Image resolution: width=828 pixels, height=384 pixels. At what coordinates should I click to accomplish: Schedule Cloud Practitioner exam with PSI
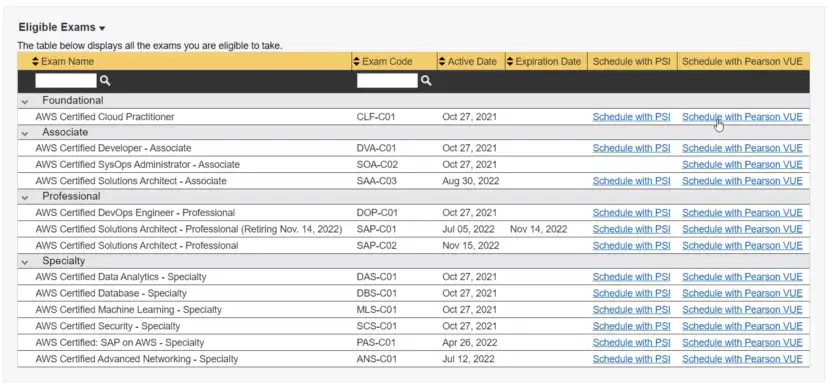[x=631, y=117]
